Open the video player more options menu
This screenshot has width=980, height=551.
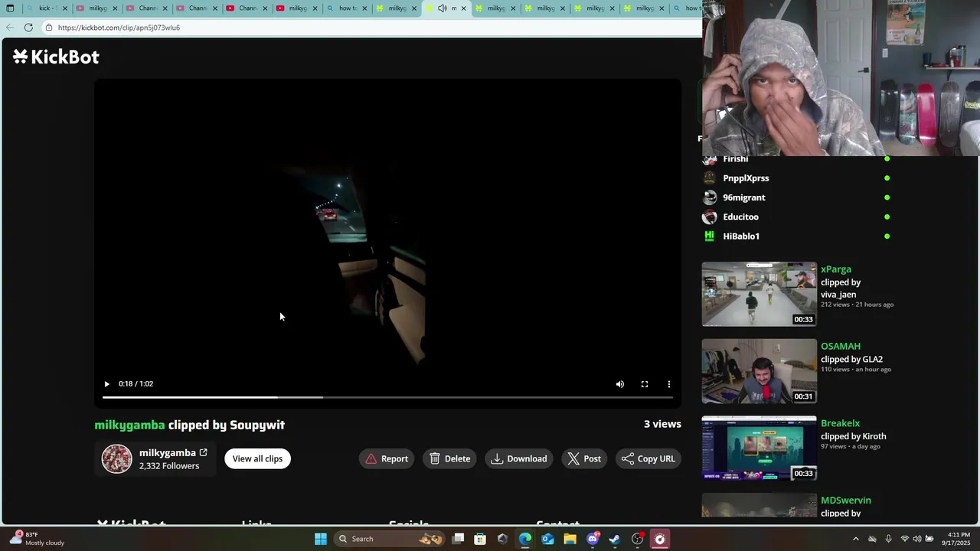pos(669,384)
